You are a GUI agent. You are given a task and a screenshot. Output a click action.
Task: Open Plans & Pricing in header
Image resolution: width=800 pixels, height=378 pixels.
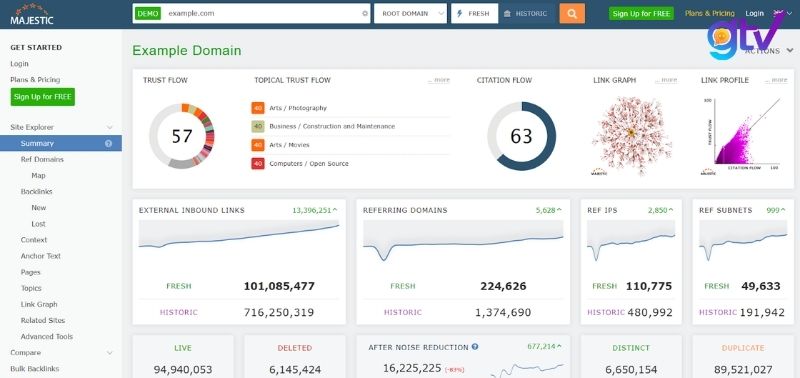click(x=710, y=14)
